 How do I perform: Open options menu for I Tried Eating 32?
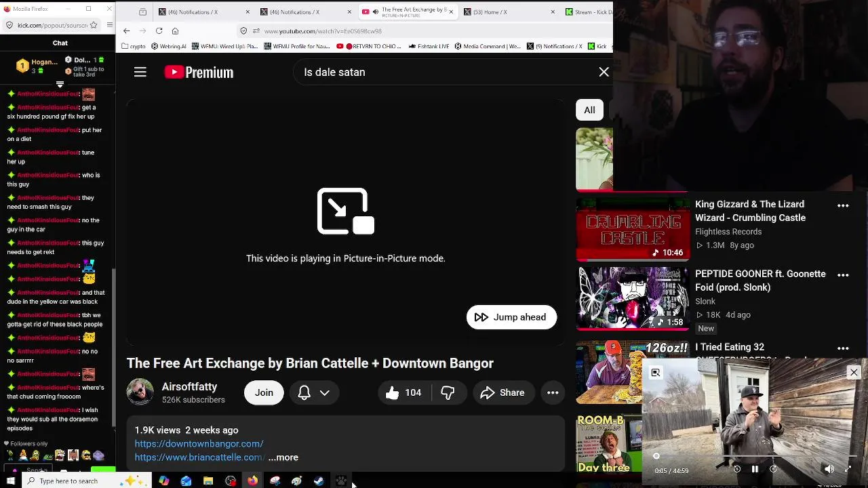(843, 348)
